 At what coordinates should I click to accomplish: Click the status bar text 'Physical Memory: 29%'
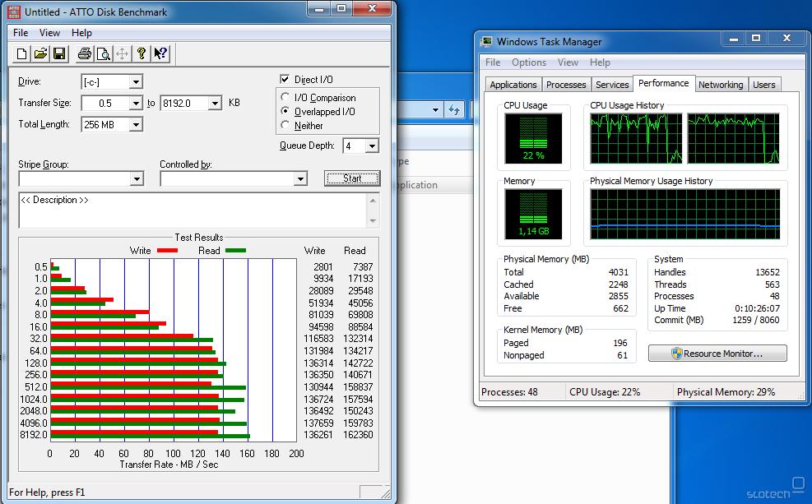[x=726, y=392]
